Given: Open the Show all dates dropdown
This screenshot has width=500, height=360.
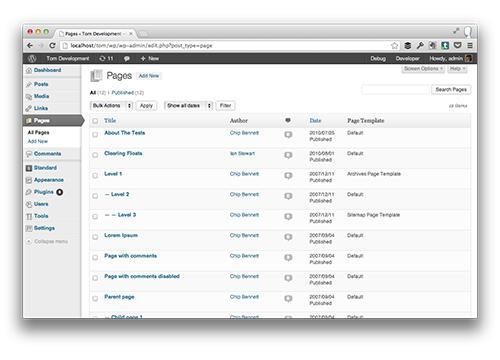Looking at the screenshot, I should click(x=189, y=106).
